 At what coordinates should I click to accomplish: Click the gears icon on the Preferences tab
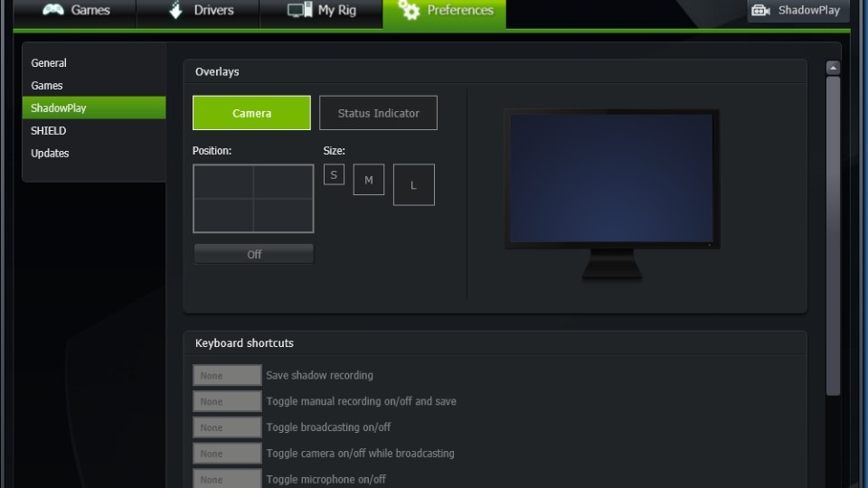point(409,9)
